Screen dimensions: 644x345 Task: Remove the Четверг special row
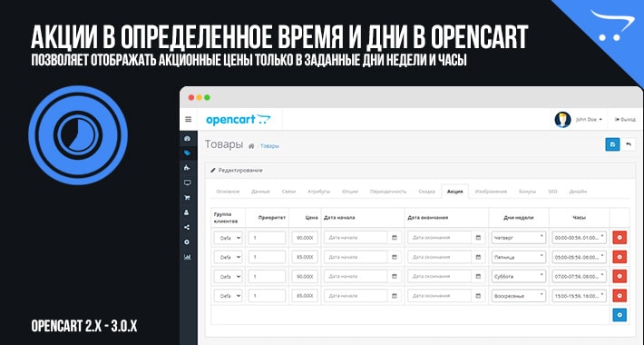(620, 237)
